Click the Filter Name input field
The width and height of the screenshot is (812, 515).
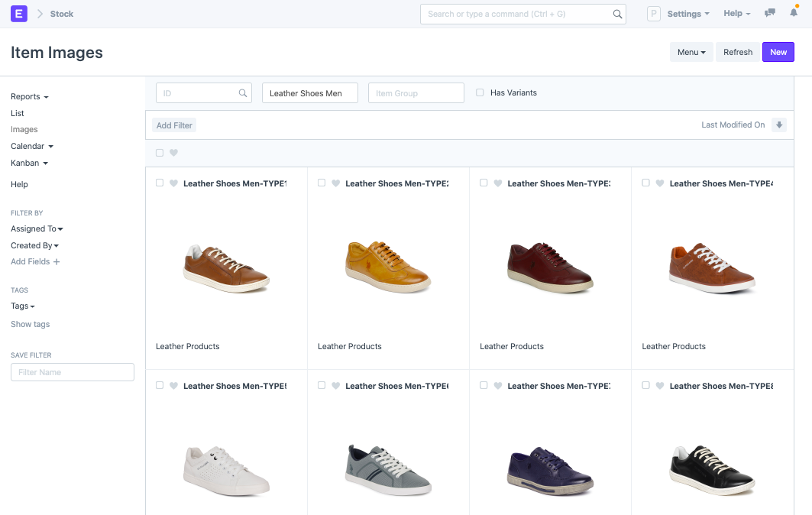click(x=73, y=372)
